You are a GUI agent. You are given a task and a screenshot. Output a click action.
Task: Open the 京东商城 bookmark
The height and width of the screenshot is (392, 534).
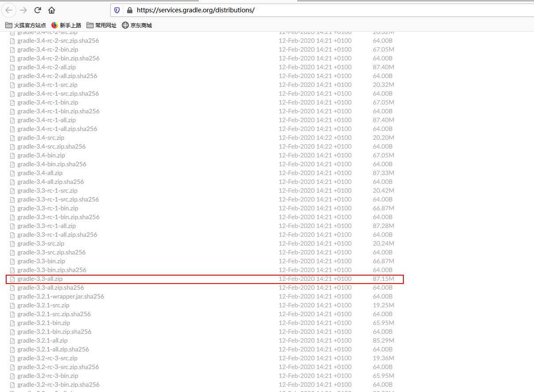[x=137, y=25]
